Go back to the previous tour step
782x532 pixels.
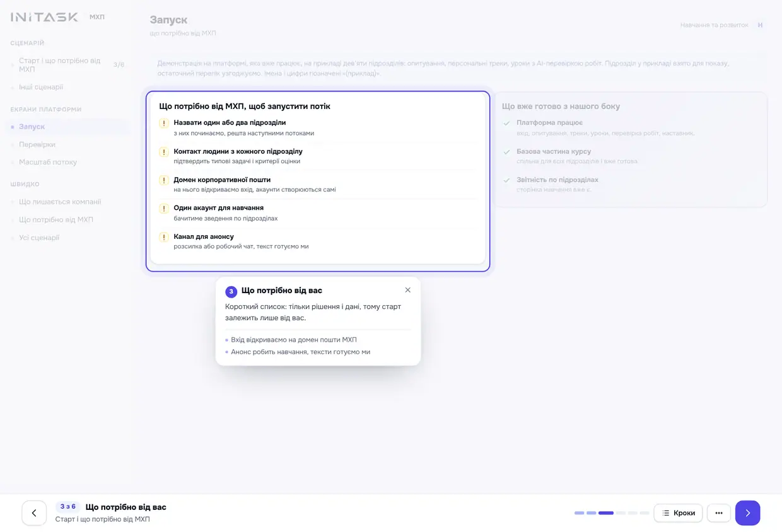[x=34, y=513]
